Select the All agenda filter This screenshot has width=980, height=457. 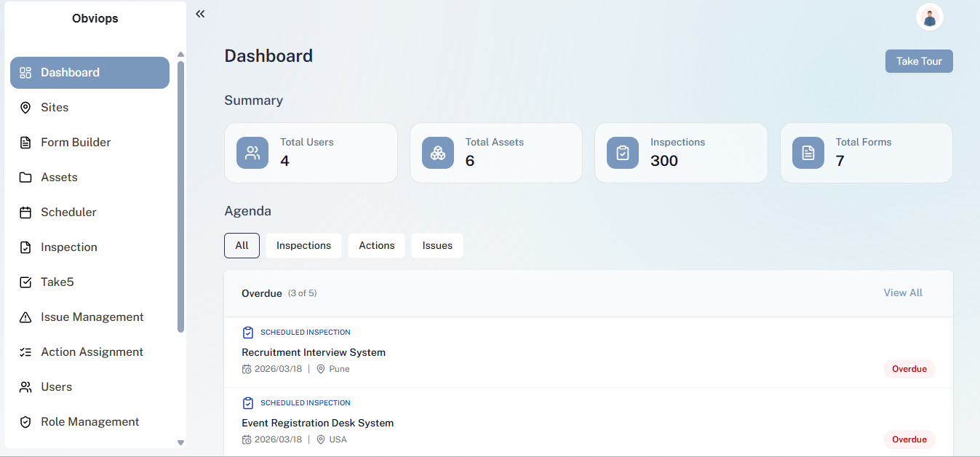242,245
